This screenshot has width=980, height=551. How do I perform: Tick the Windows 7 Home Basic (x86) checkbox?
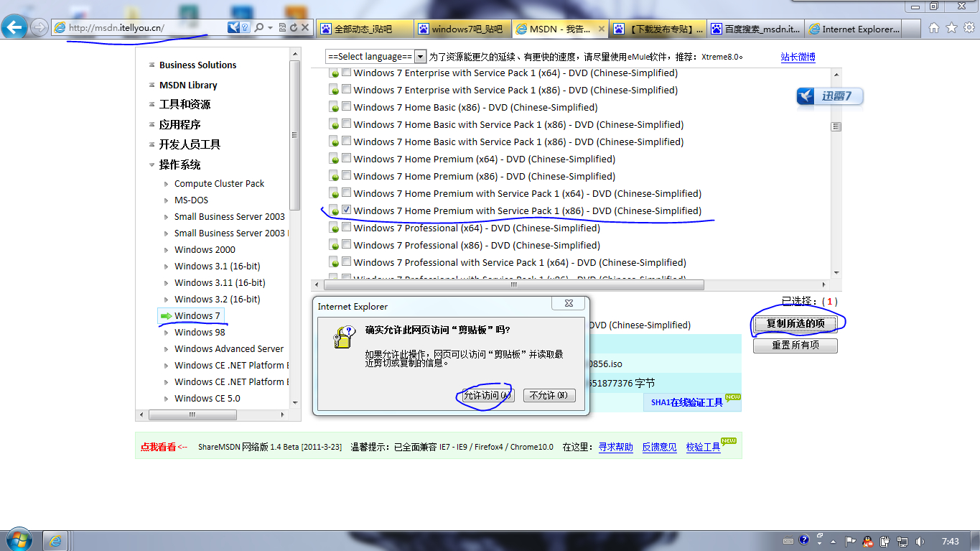(x=347, y=107)
